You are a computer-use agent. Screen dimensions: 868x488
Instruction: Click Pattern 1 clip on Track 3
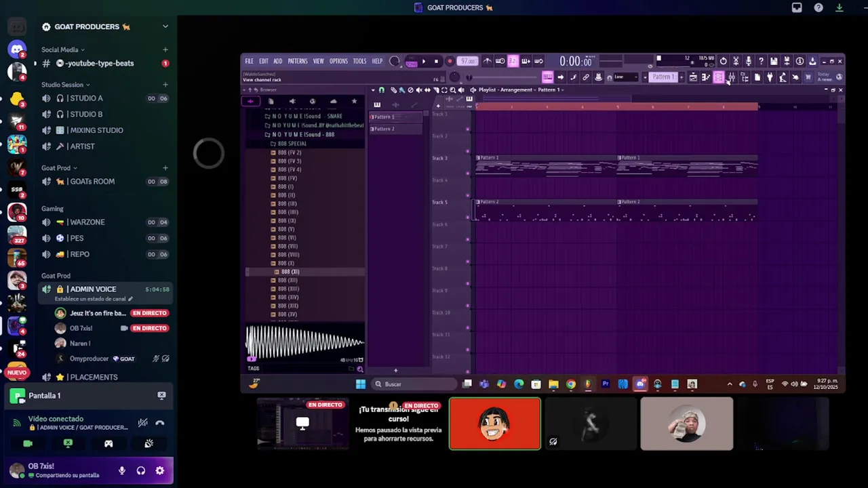coord(546,166)
